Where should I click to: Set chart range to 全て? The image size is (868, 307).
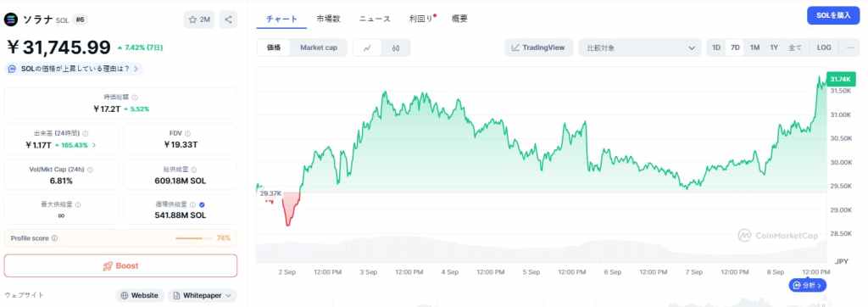[x=794, y=47]
